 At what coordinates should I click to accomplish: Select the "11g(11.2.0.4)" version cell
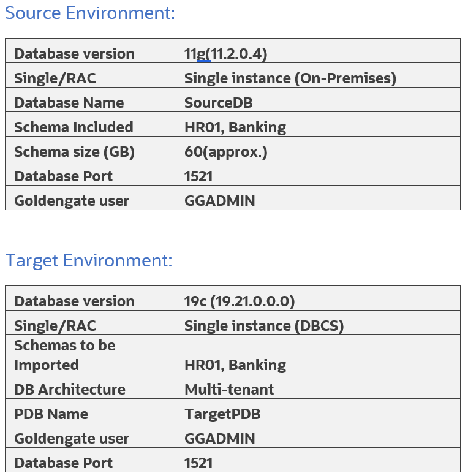pos(225,54)
